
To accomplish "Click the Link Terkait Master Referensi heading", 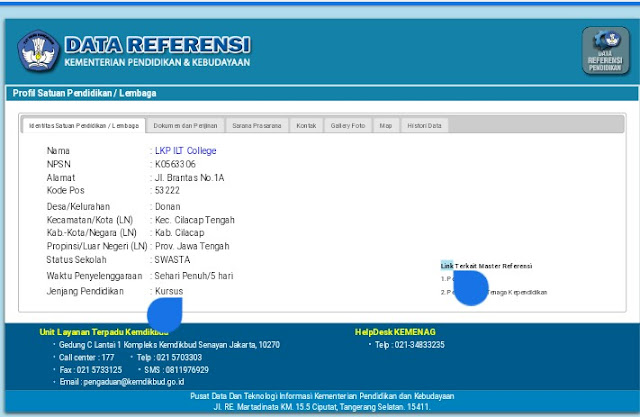I will [x=487, y=266].
